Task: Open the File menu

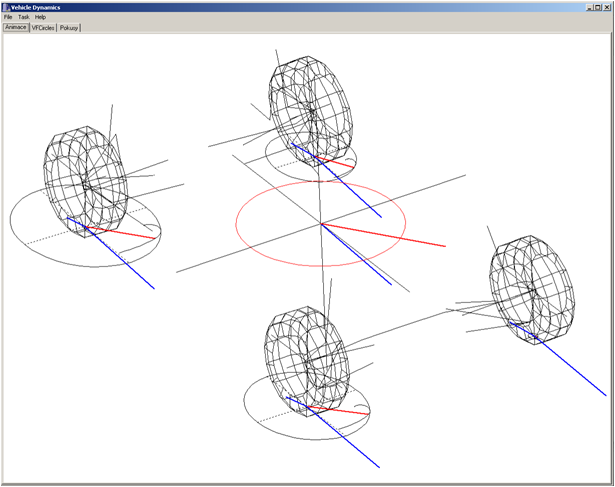Action: click(x=8, y=17)
